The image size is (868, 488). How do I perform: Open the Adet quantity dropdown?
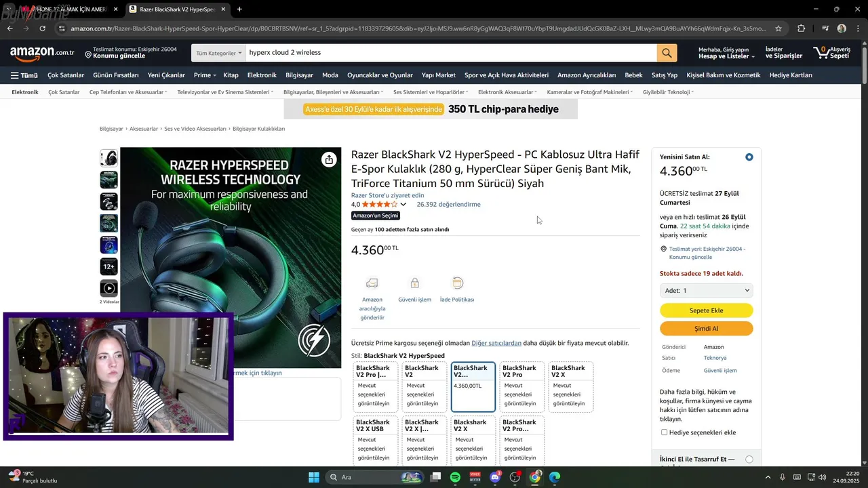pyautogui.click(x=706, y=291)
